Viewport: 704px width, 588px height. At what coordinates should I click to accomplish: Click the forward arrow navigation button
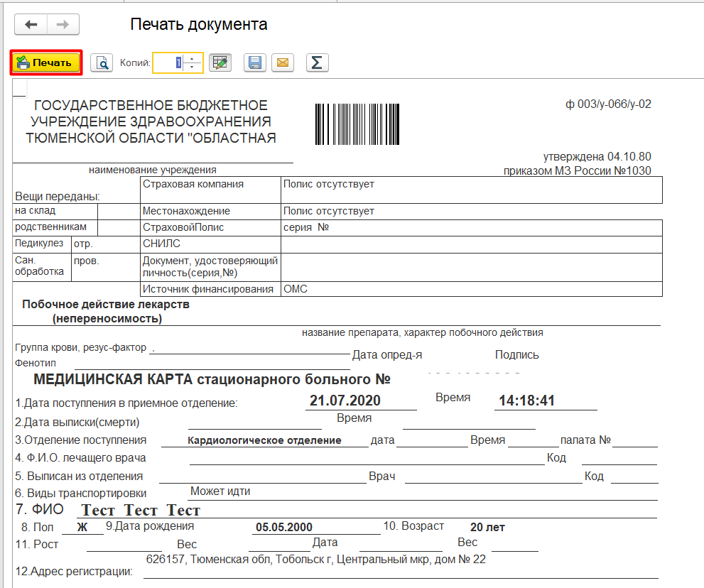coord(63,25)
